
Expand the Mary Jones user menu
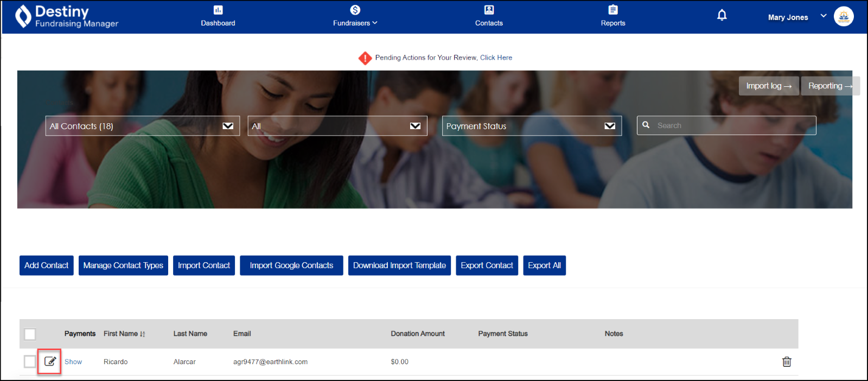pyautogui.click(x=824, y=16)
